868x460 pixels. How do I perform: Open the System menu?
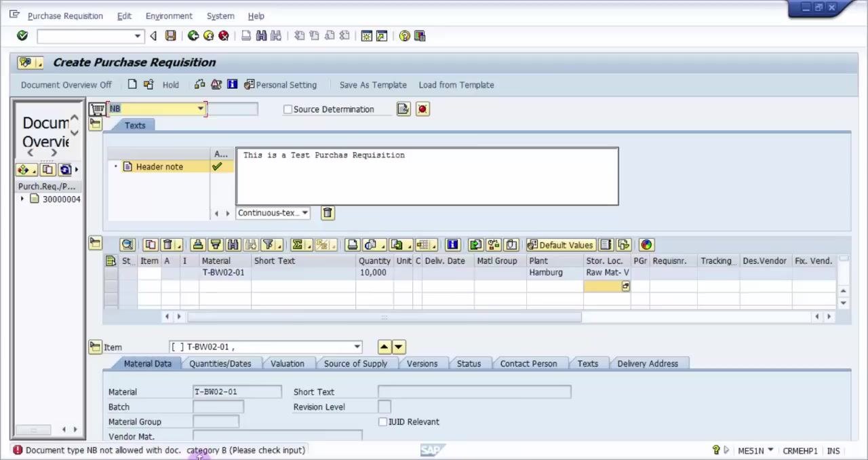(x=220, y=16)
